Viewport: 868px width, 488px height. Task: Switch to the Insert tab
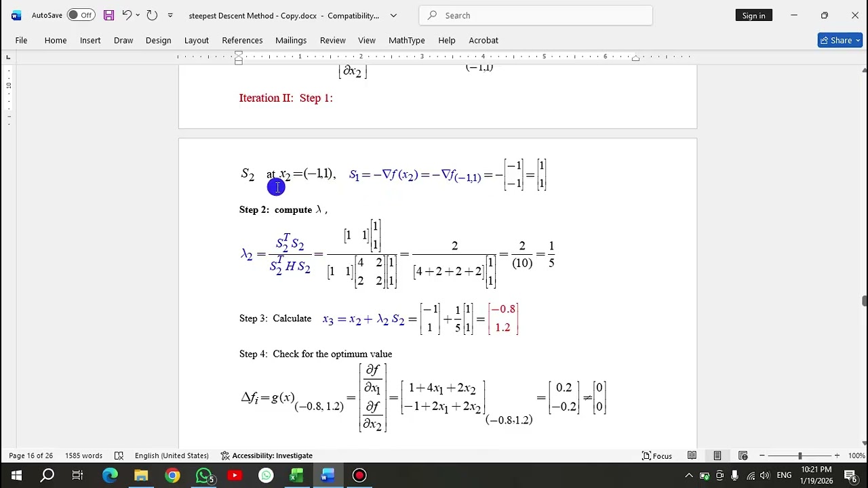click(x=90, y=40)
